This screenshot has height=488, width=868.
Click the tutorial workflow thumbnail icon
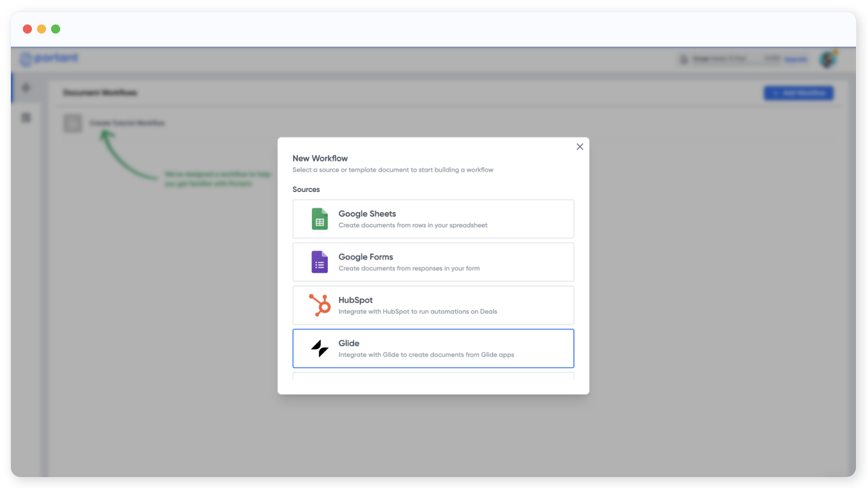73,123
